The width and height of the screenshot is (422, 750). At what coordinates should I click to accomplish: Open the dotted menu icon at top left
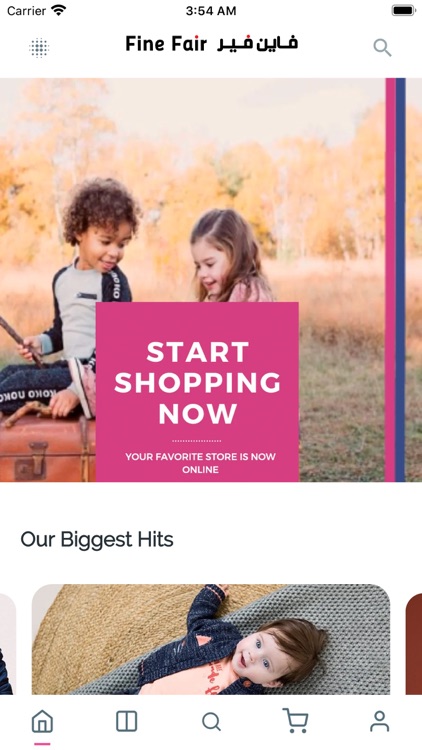click(39, 47)
